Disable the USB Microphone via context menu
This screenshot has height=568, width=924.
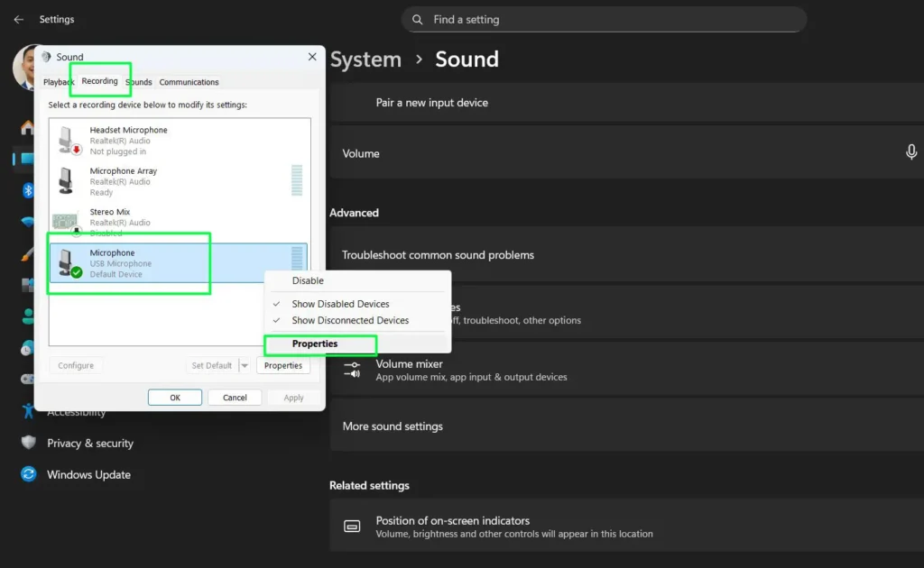[x=306, y=280]
